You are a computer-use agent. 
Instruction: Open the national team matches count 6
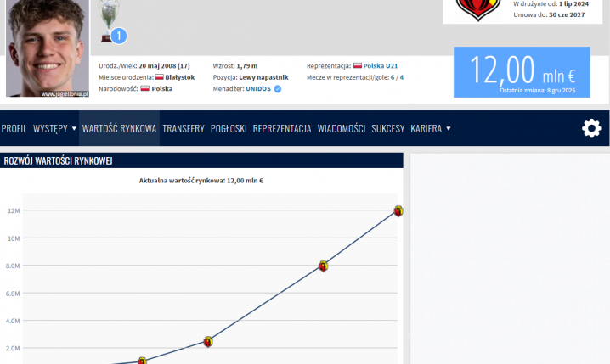[x=393, y=77]
